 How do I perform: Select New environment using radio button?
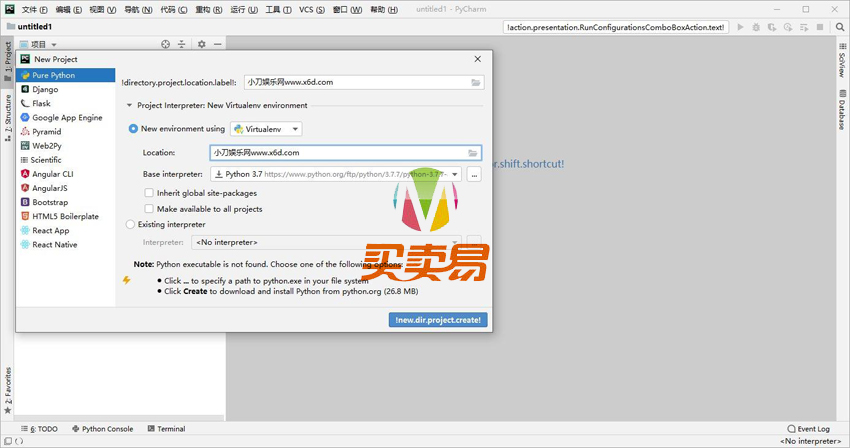point(133,129)
